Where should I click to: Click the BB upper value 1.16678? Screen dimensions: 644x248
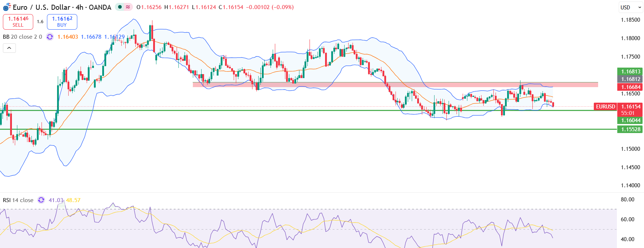click(x=91, y=37)
